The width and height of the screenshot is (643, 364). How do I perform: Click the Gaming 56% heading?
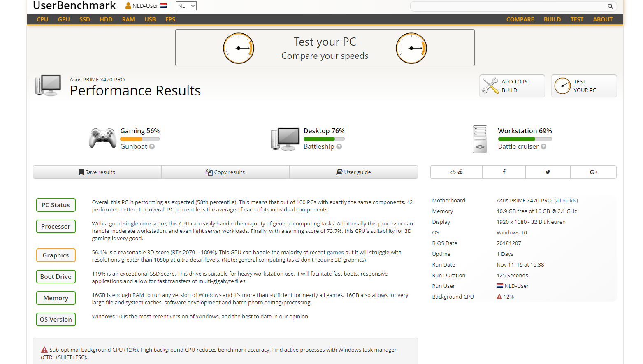pos(140,131)
